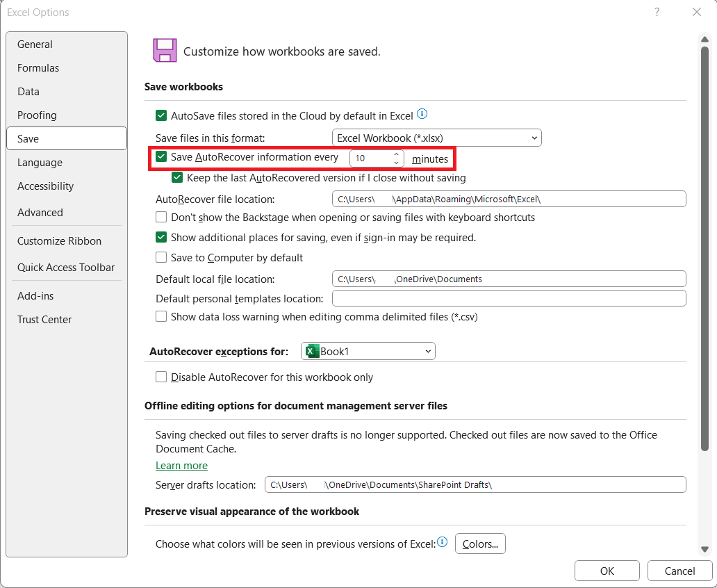This screenshot has height=588, width=717.
Task: Go to Add-ins category
Action: pos(67,296)
